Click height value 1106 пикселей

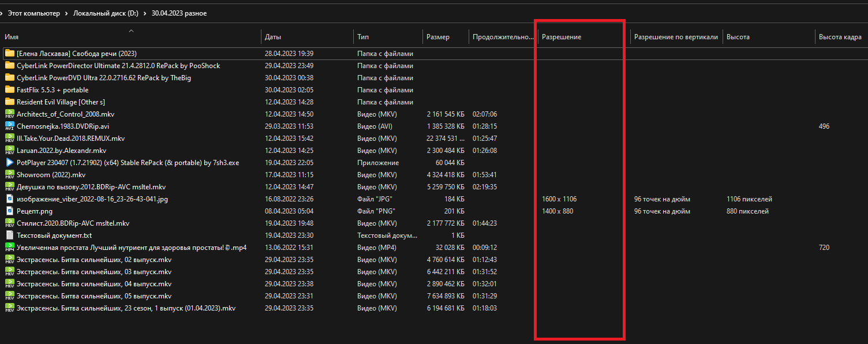tap(749, 199)
